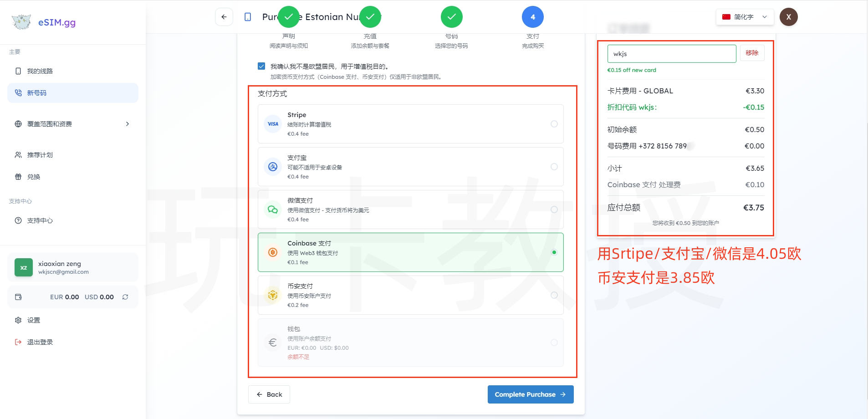868x419 pixels.
Task: Click the 号码费用 +372 number line
Action: (686, 146)
